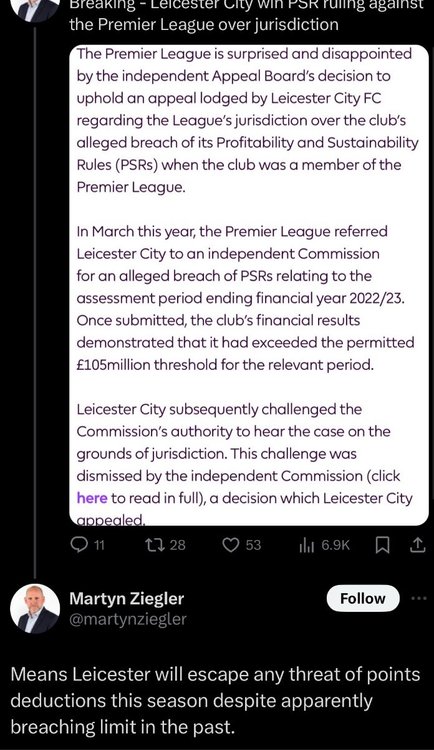Open the Premier League statement image
The height and width of the screenshot is (750, 434).
[x=249, y=286]
